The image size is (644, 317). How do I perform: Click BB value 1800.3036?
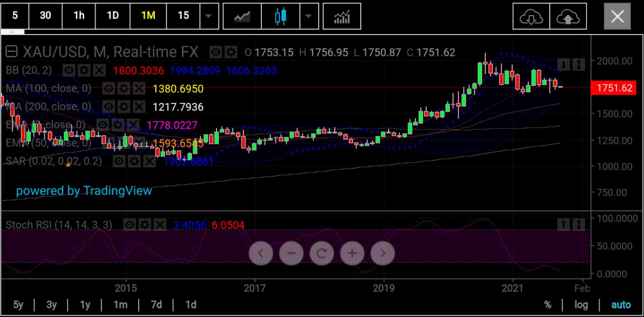(138, 70)
